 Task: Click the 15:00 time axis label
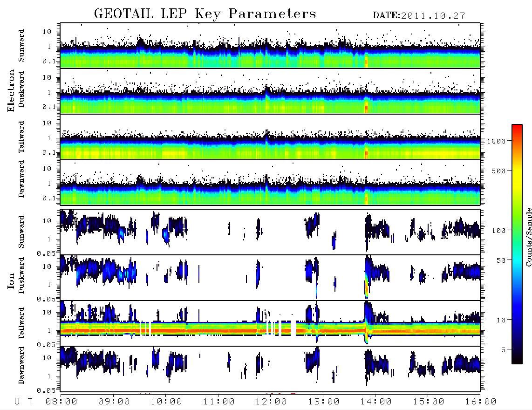point(428,402)
